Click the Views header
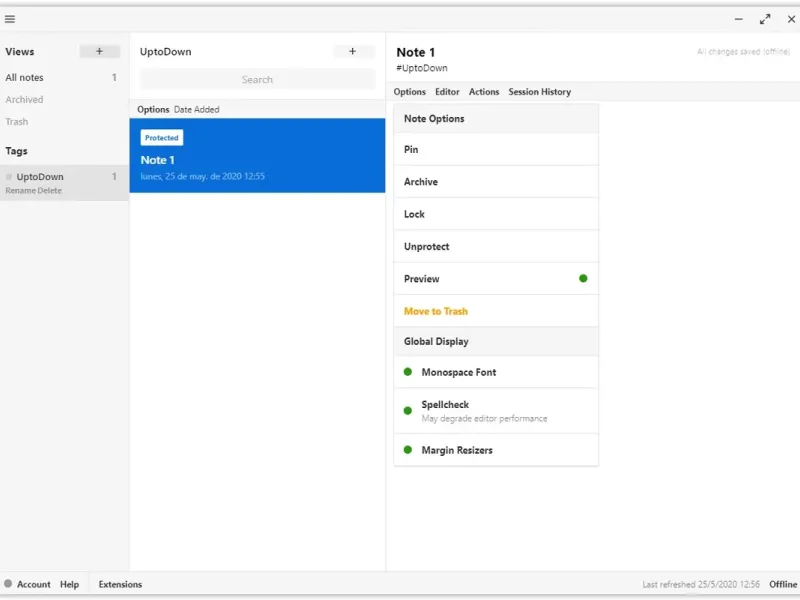This screenshot has height=600, width=800. click(20, 52)
